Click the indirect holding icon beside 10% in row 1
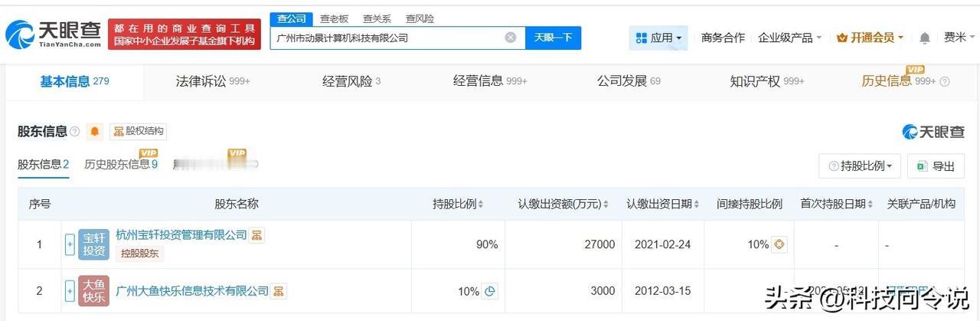Image resolution: width=980 pixels, height=321 pixels. (x=780, y=244)
